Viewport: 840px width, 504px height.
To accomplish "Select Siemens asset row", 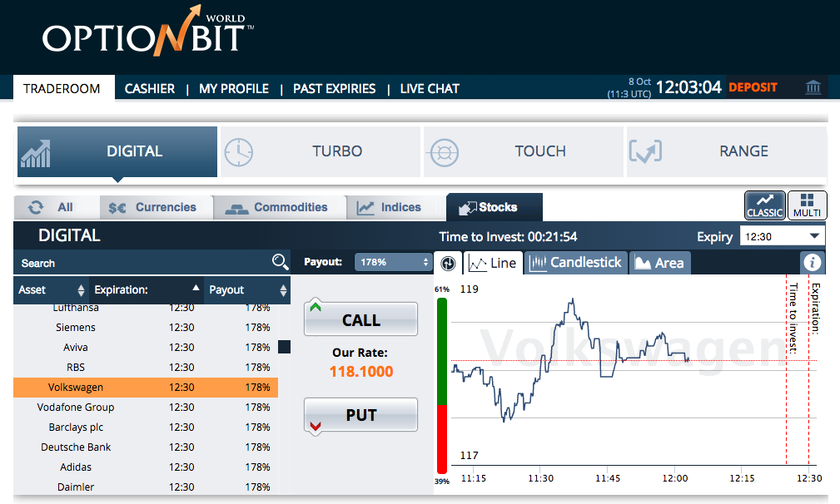I will point(146,328).
